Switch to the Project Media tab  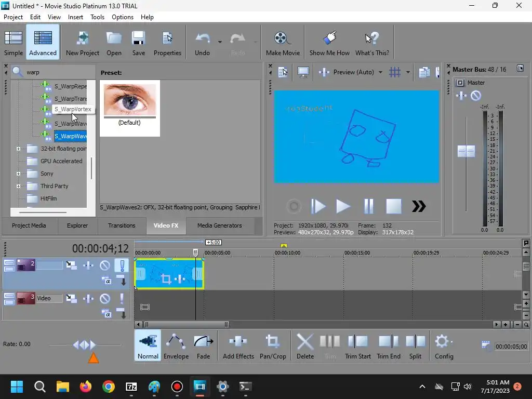(29, 225)
